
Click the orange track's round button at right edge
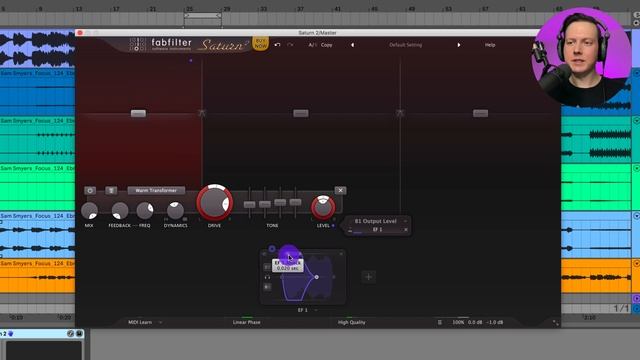[636, 264]
